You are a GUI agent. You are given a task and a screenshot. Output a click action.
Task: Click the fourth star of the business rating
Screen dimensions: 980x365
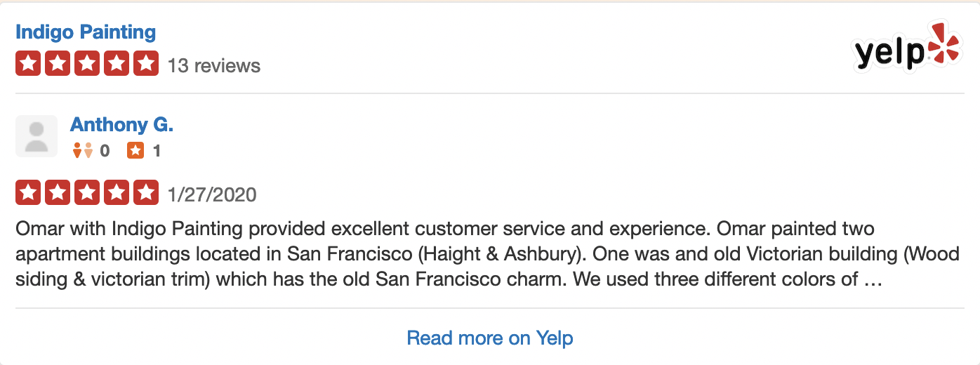coord(117,64)
